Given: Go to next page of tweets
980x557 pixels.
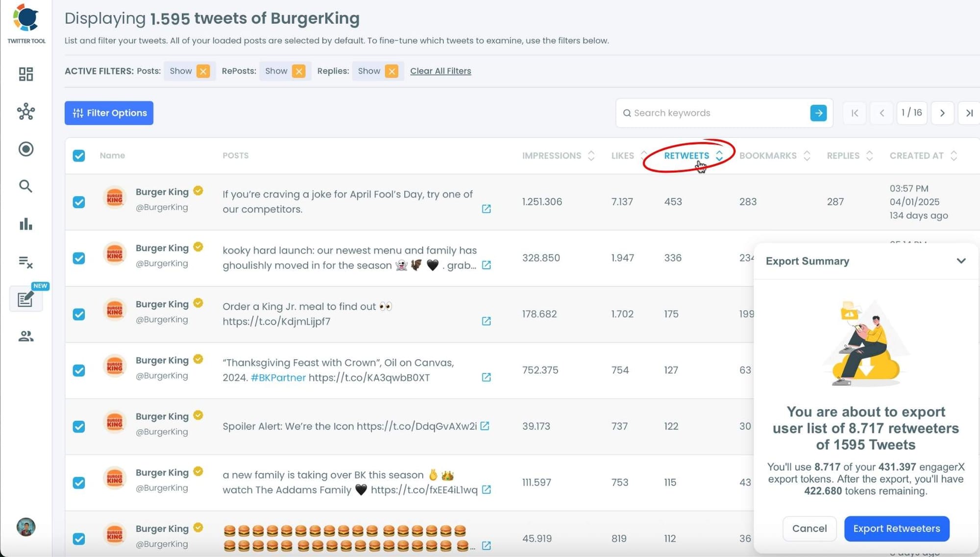Looking at the screenshot, I should 942,113.
